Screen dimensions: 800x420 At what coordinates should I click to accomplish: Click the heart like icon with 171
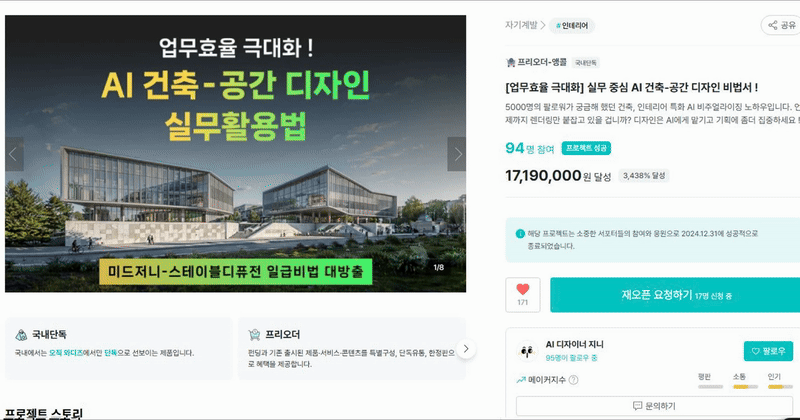[x=522, y=294]
